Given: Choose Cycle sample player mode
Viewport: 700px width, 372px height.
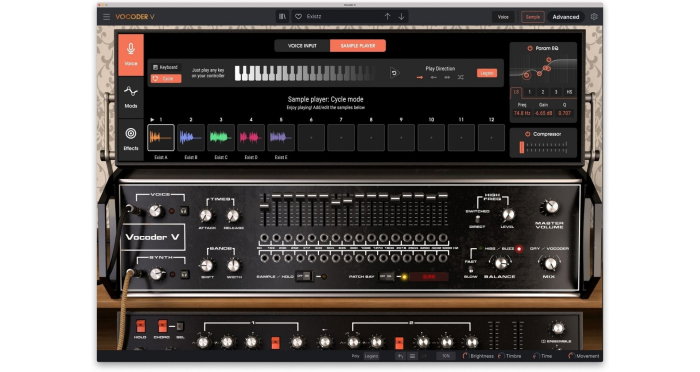Looking at the screenshot, I should (x=166, y=79).
